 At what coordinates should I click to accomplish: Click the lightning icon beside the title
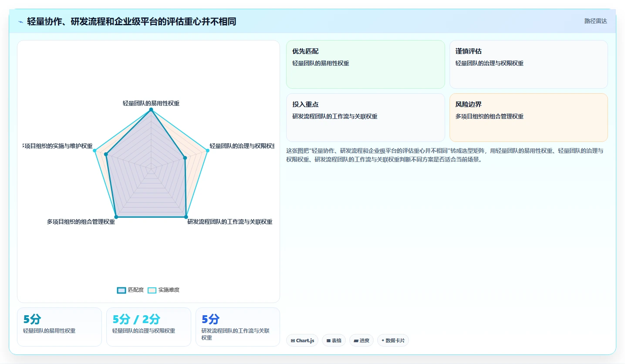(21, 22)
